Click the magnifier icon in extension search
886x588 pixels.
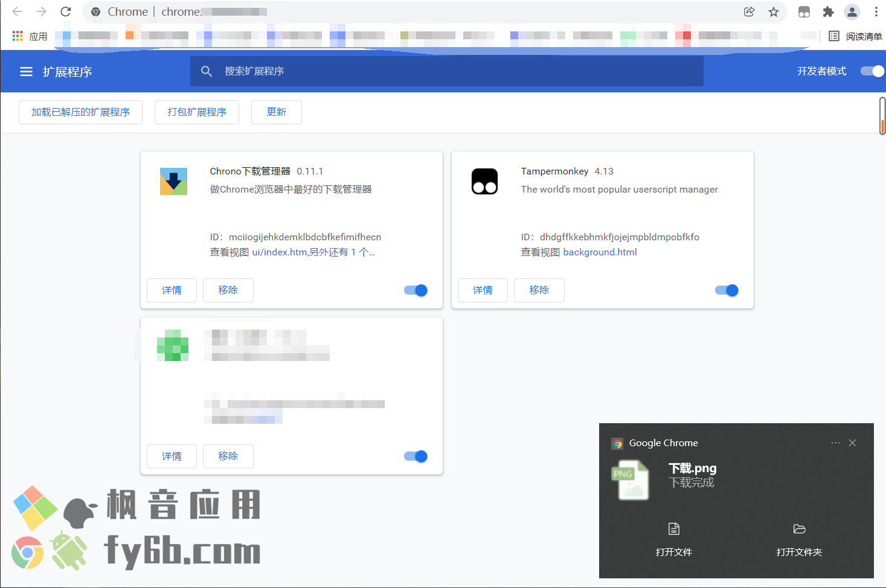(x=207, y=71)
